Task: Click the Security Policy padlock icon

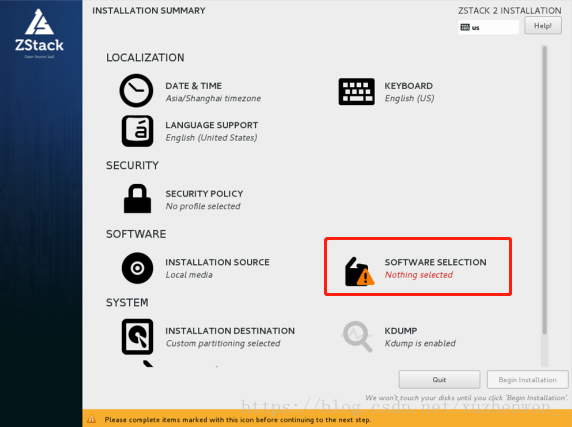Action: pos(137,199)
